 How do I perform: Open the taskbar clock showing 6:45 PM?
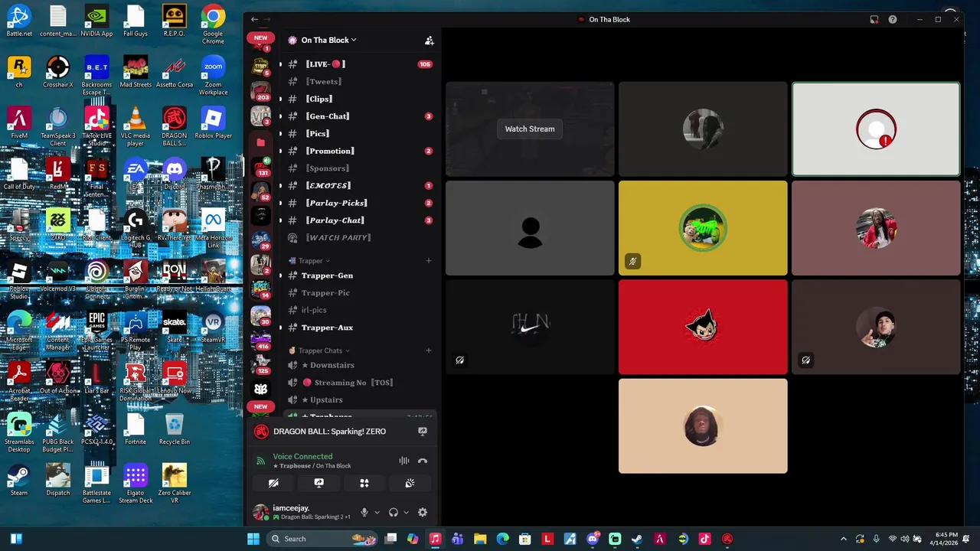point(946,539)
